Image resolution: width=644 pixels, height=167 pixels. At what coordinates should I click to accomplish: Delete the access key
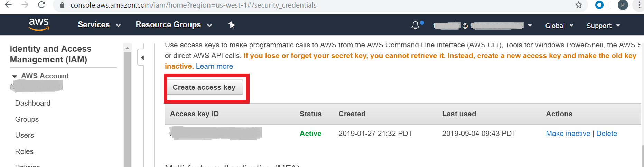607,134
